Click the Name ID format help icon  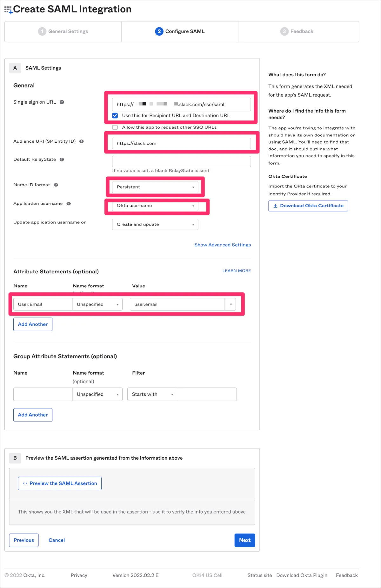[56, 185]
